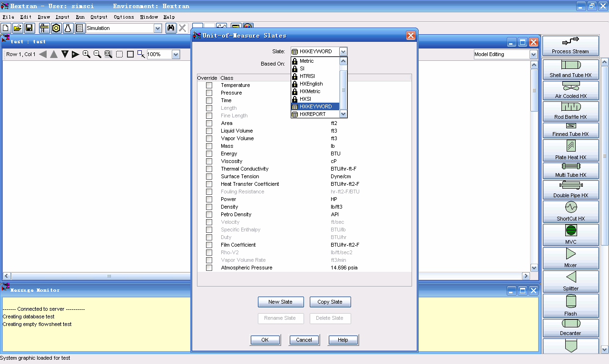Click the unit palette vertical scrollbar thumb

605,156
